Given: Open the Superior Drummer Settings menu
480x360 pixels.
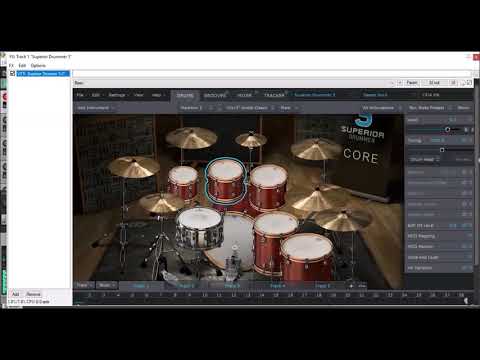Looking at the screenshot, I should click(118, 95).
